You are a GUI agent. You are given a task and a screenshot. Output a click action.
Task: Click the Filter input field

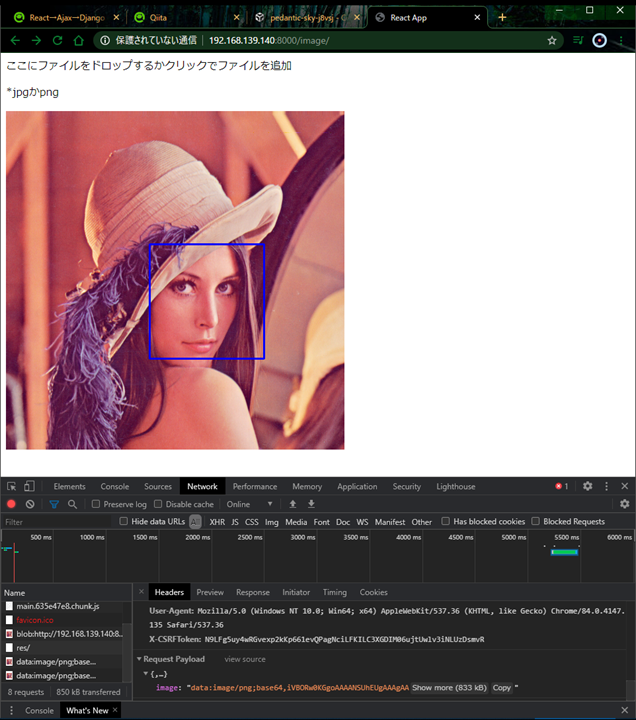point(57,522)
